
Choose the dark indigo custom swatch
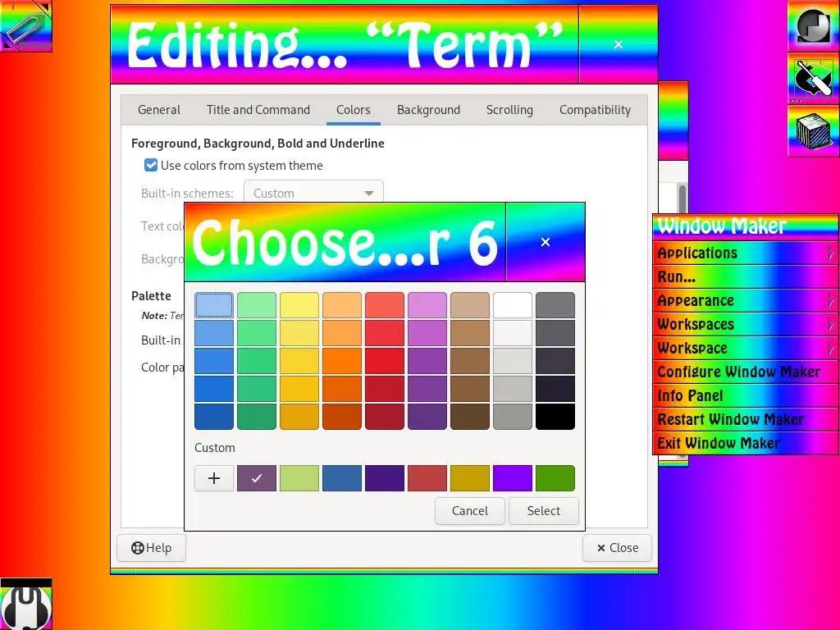(385, 478)
